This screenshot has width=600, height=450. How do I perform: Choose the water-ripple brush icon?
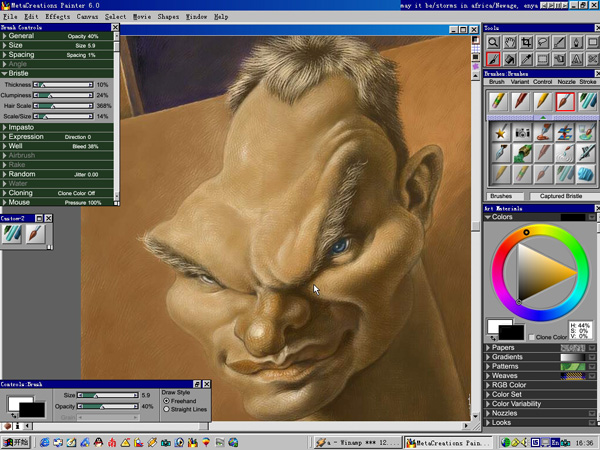coord(564,153)
